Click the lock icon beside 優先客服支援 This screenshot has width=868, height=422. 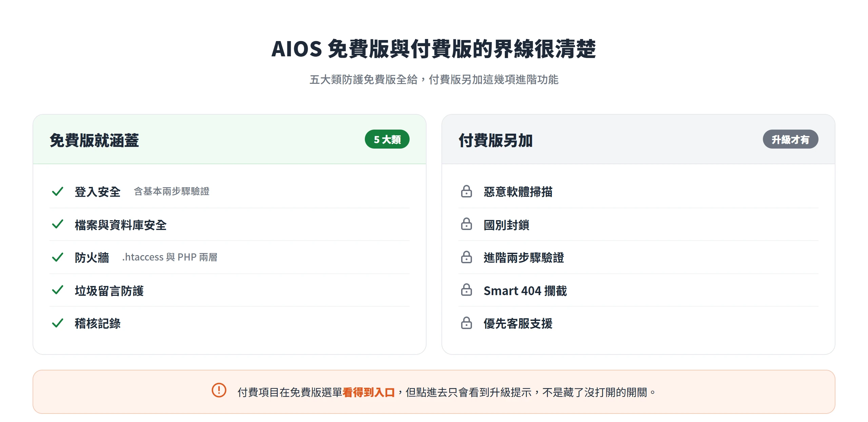[467, 323]
